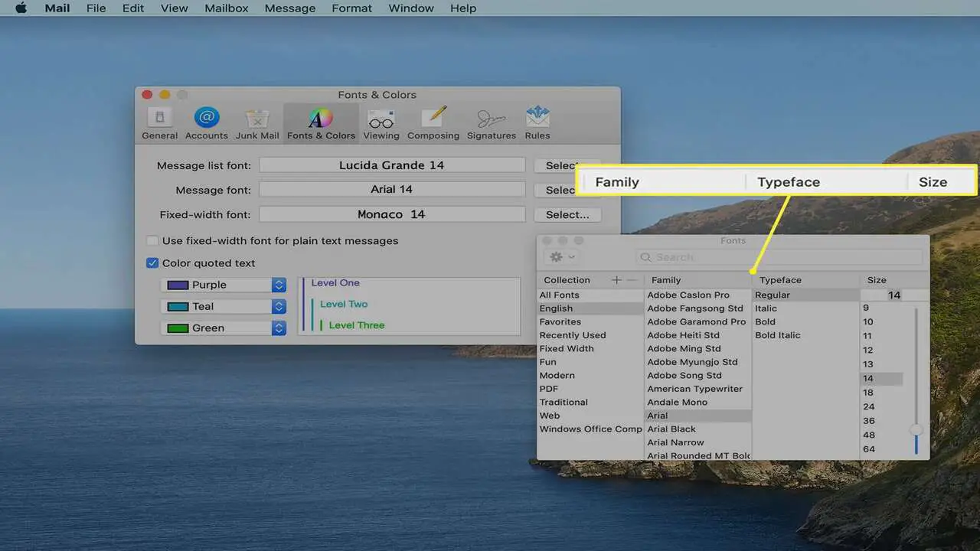Open the File menu
The width and height of the screenshot is (980, 551).
click(x=96, y=8)
